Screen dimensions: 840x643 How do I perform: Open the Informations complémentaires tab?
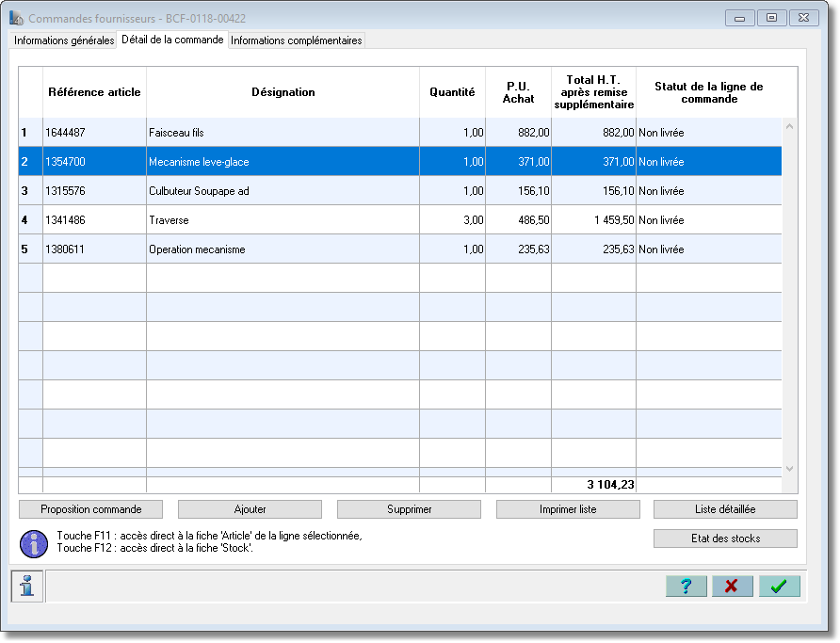point(297,40)
